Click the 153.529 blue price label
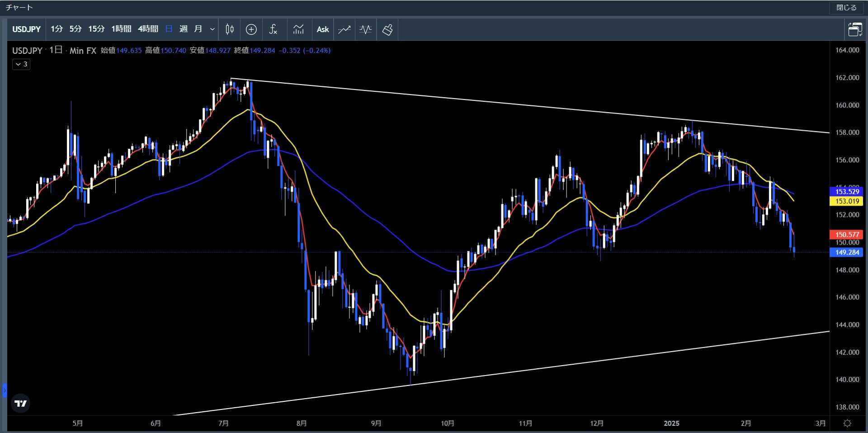The width and height of the screenshot is (868, 433). tap(847, 192)
